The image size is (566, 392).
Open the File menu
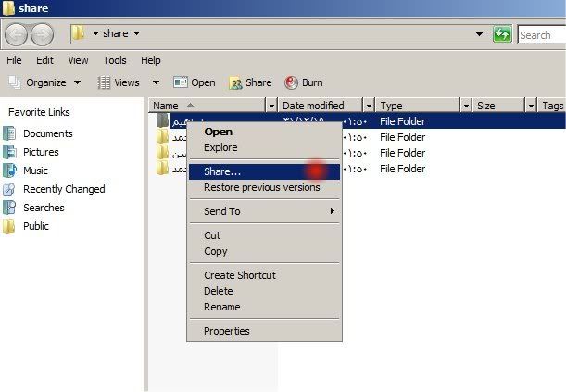click(x=14, y=60)
